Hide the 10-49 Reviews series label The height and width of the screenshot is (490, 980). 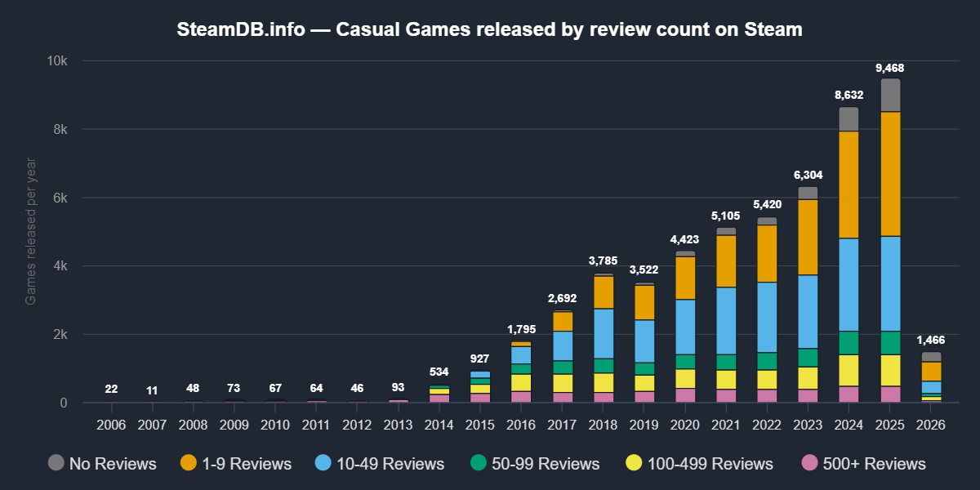(x=390, y=464)
